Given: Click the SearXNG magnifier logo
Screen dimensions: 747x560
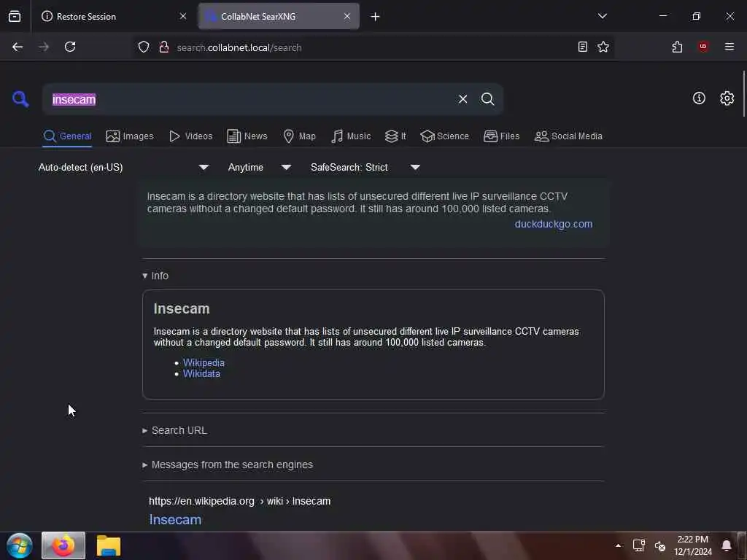Looking at the screenshot, I should (x=20, y=99).
